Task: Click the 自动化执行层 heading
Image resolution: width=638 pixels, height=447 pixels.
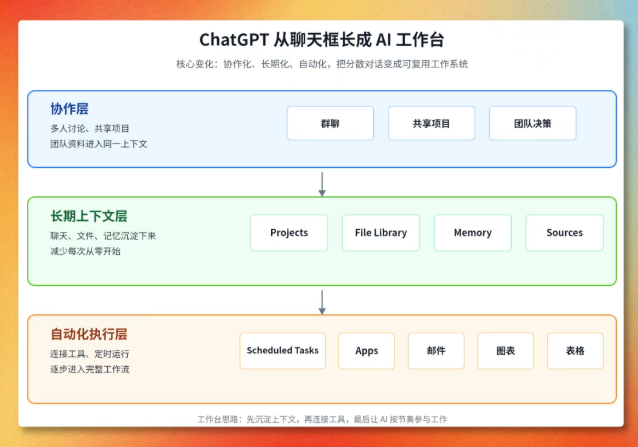Action: pyautogui.click(x=89, y=334)
